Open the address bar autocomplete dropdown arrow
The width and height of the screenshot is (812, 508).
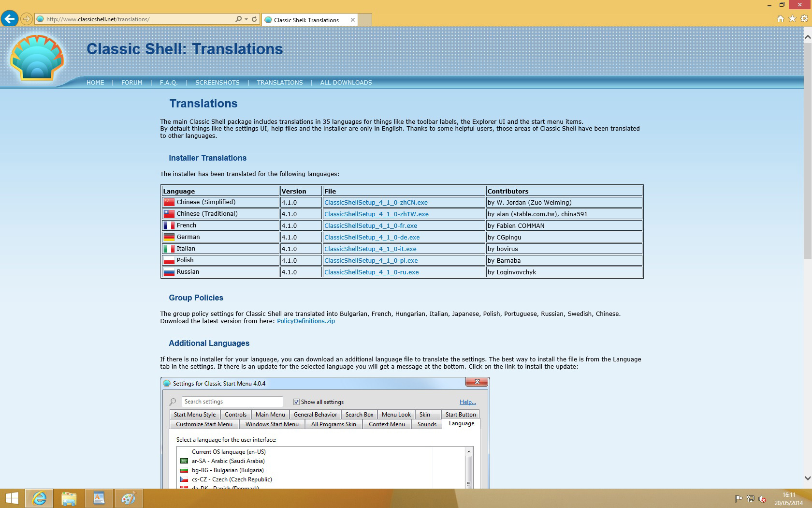pos(246,19)
